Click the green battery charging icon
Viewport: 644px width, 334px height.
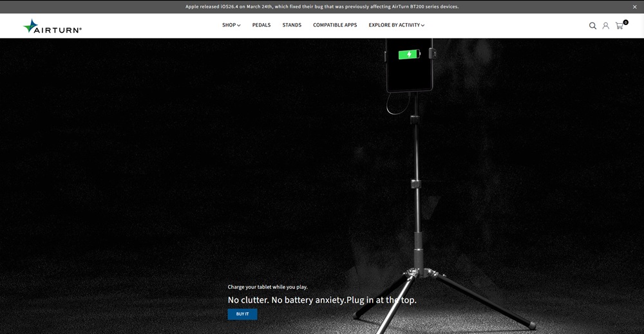[408, 55]
